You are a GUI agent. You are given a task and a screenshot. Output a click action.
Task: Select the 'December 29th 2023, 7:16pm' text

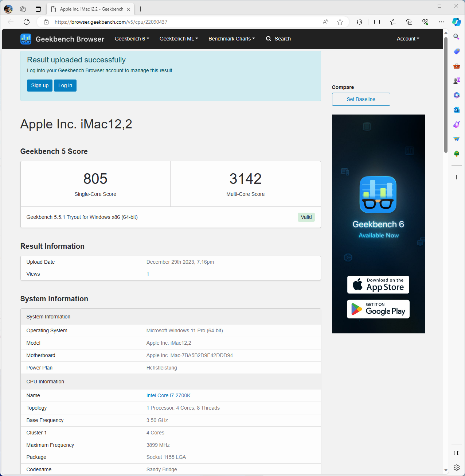180,262
